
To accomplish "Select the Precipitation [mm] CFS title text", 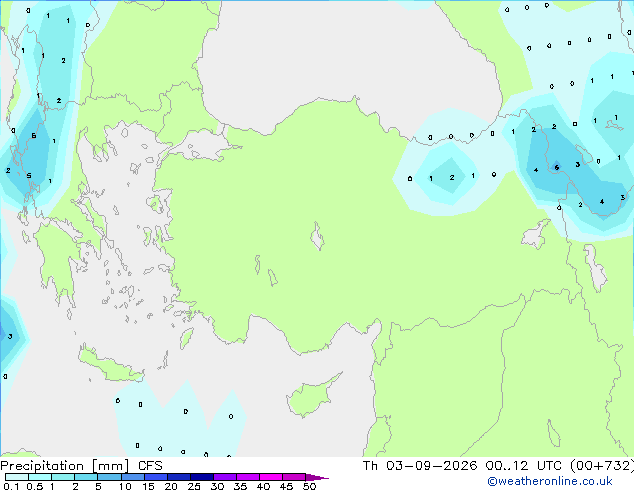I will [81, 466].
